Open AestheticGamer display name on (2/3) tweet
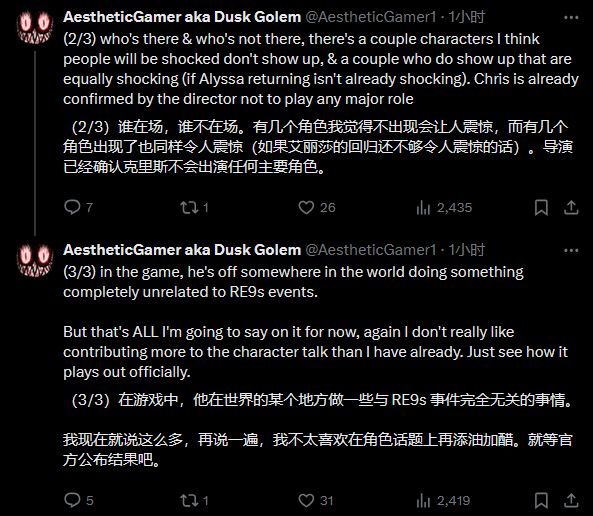 point(182,17)
